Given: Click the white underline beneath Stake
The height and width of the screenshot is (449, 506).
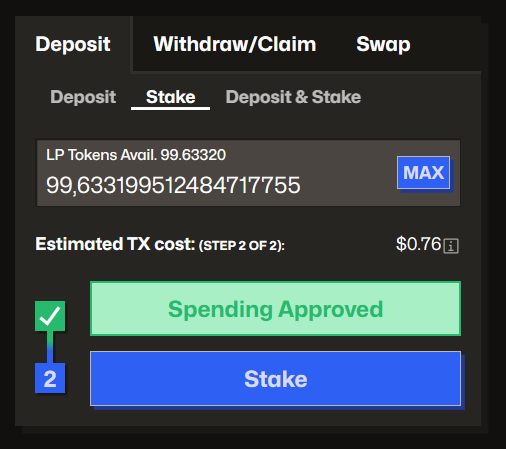Looking at the screenshot, I should coord(170,108).
